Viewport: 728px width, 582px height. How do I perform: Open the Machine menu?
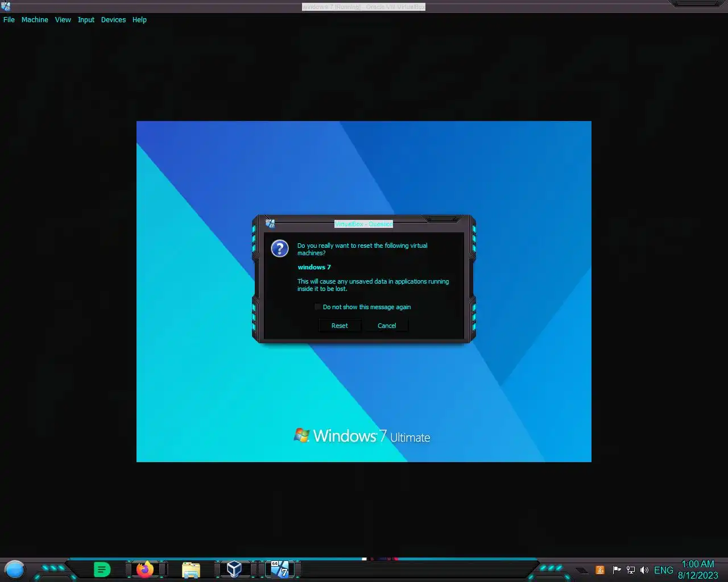35,19
